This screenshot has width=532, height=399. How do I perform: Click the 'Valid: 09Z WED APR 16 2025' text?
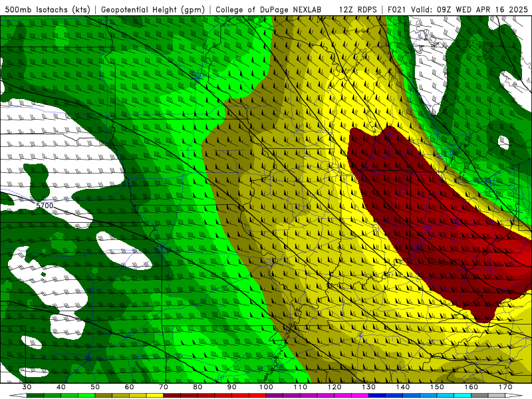(469, 10)
